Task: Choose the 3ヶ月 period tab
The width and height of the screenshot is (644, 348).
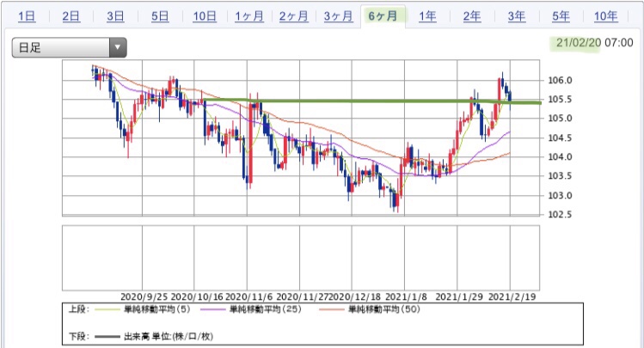Action: click(x=338, y=16)
